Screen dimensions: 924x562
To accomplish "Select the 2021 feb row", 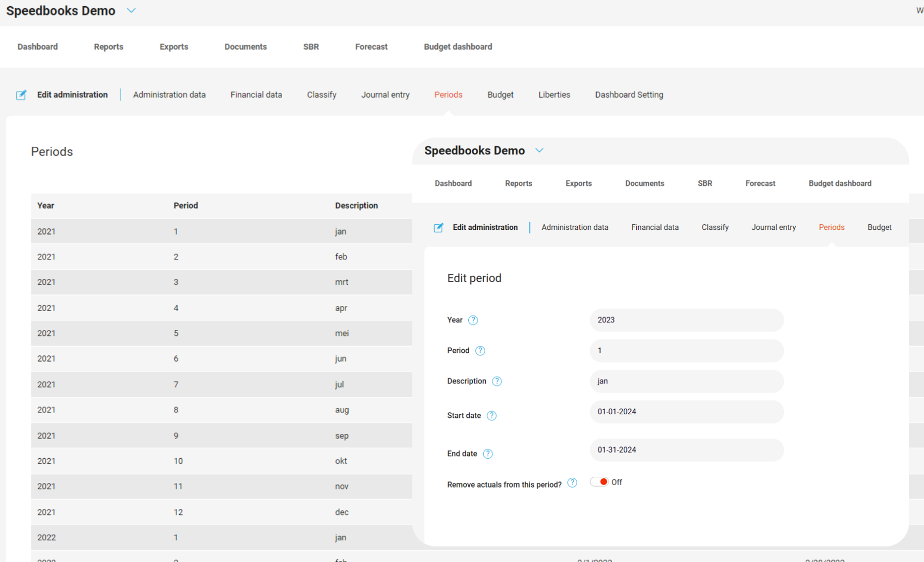I will point(222,257).
